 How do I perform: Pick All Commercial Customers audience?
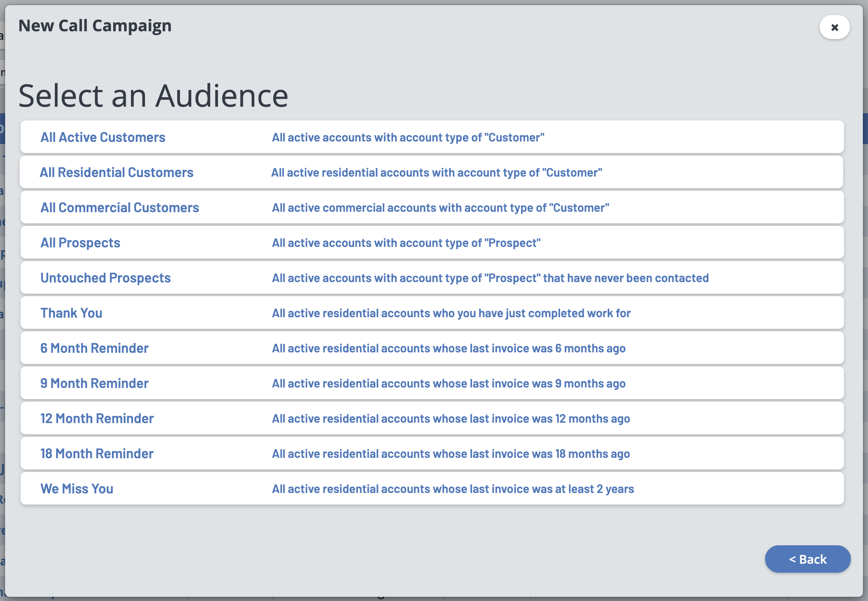point(120,207)
